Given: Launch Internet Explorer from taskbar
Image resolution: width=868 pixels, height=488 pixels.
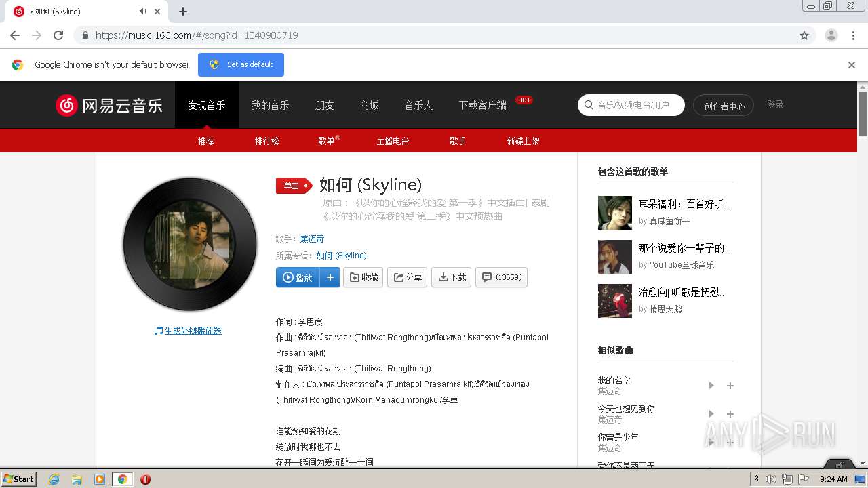Looking at the screenshot, I should pos(54,479).
